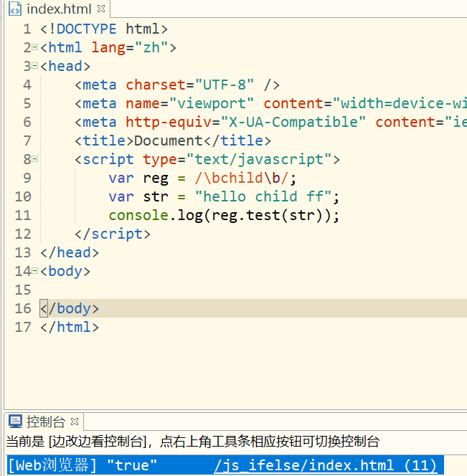Close the 控制台 console panel tab
Screen dimensions: 467x476
click(75, 422)
